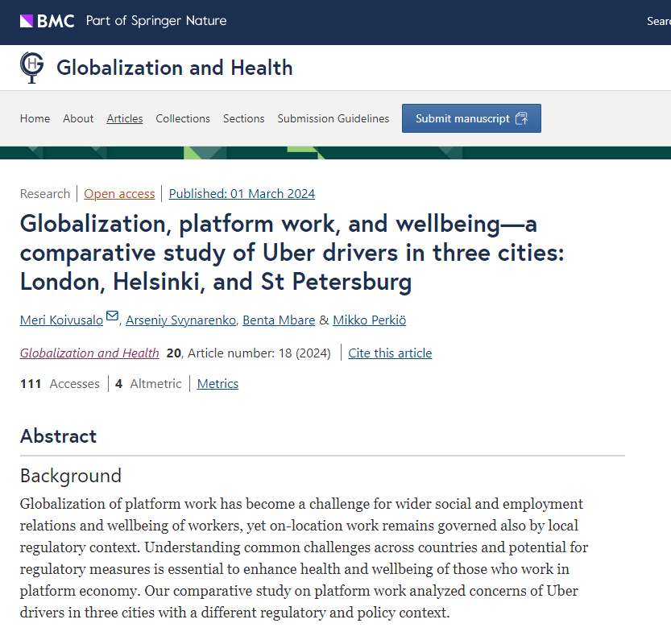The image size is (671, 644).
Task: Click the italic Globalization and Health journal link
Action: point(89,353)
